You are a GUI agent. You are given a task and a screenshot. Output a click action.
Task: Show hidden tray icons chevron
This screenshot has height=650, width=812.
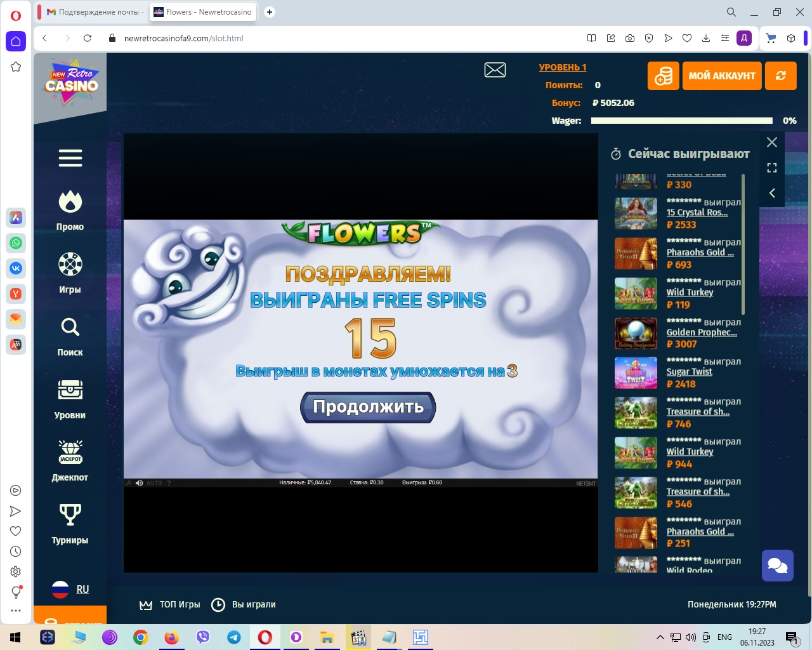point(660,637)
